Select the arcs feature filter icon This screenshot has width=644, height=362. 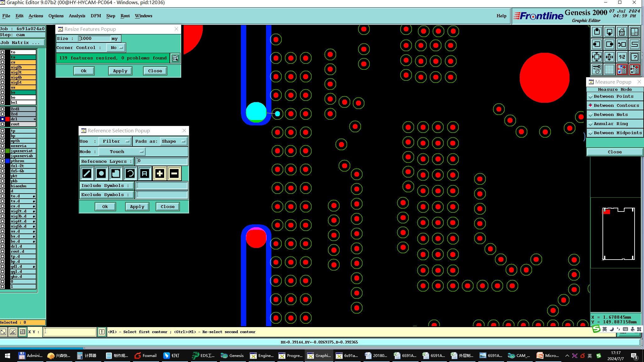pyautogui.click(x=130, y=173)
